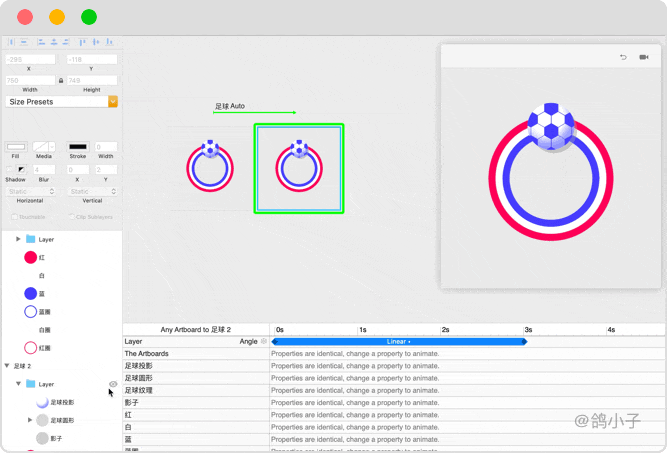667x453 pixels.
Task: Click the 4s mark on timeline ruler
Action: click(x=611, y=330)
